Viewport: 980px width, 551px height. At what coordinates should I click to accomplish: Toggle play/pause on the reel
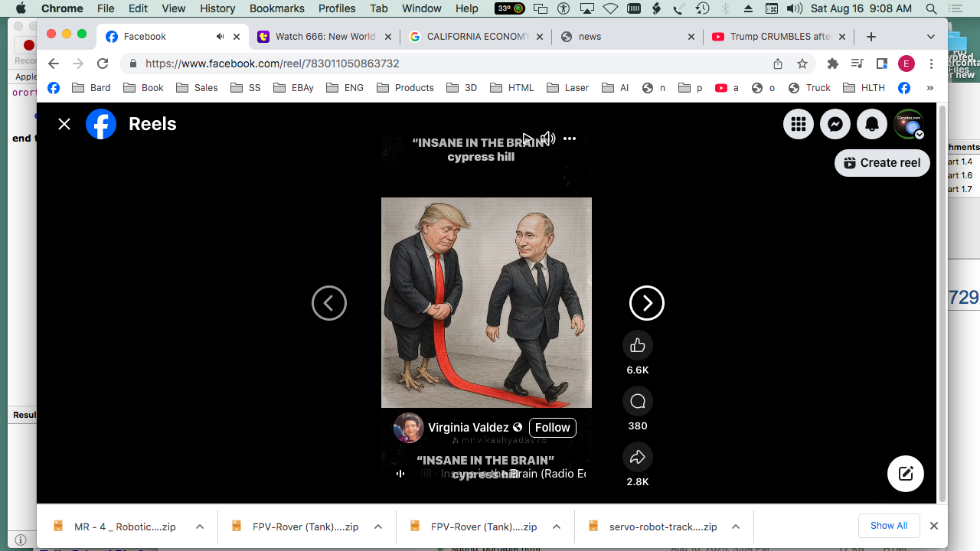point(527,139)
